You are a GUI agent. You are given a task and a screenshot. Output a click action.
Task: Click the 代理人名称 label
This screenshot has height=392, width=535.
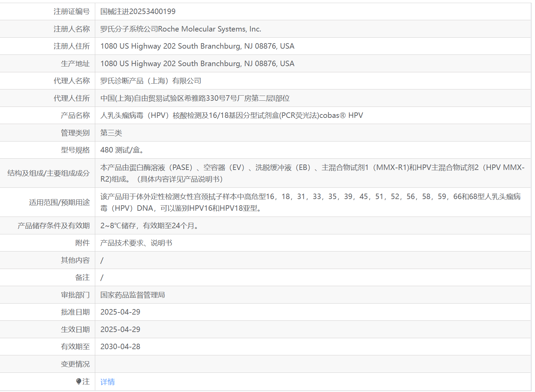coord(72,81)
